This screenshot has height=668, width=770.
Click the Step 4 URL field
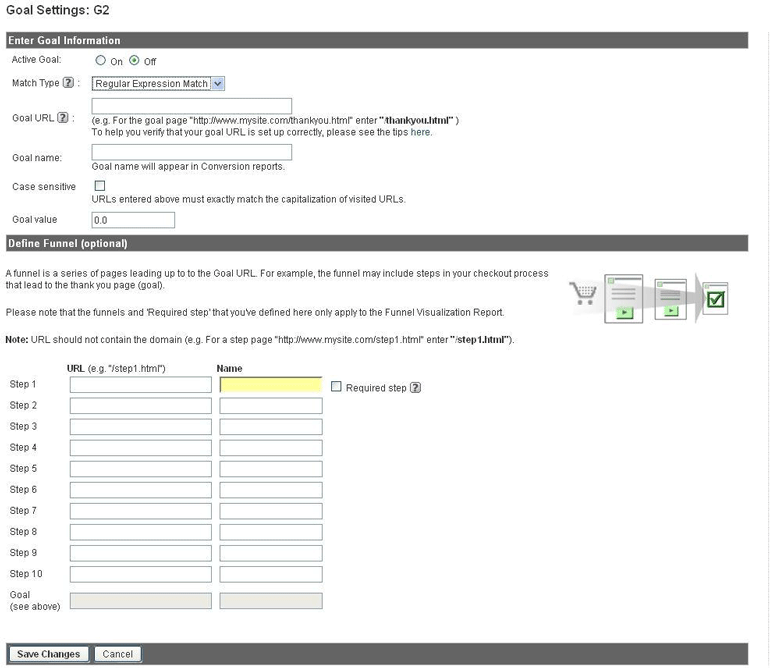140,448
